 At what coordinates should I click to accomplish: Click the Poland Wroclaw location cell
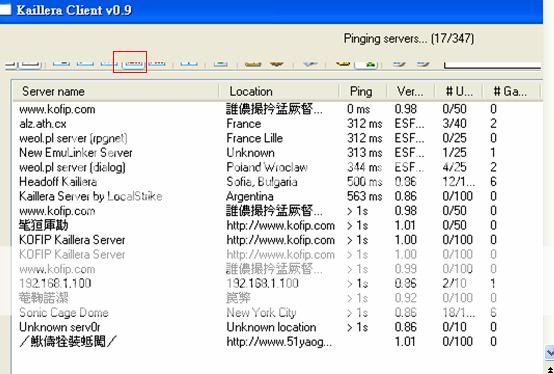(267, 167)
